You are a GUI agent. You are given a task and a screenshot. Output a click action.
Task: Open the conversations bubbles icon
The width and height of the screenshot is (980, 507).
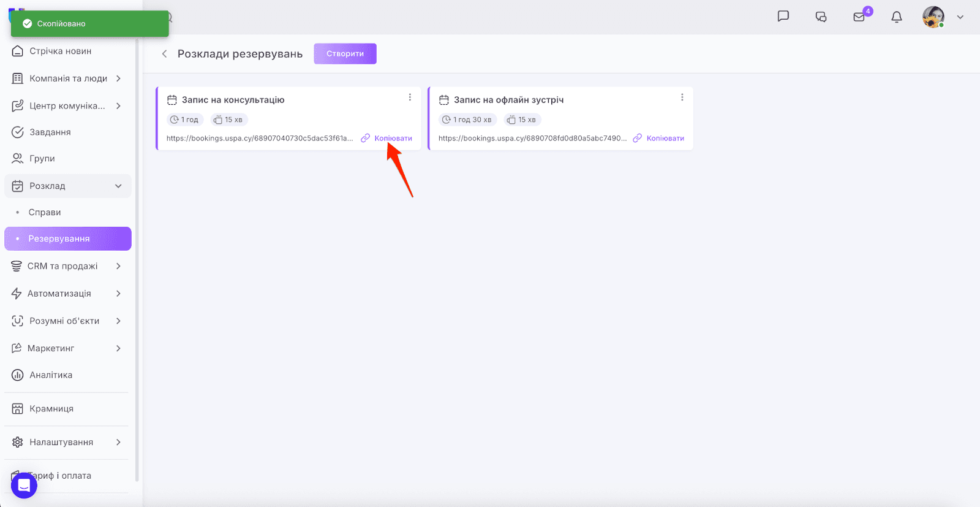821,17
